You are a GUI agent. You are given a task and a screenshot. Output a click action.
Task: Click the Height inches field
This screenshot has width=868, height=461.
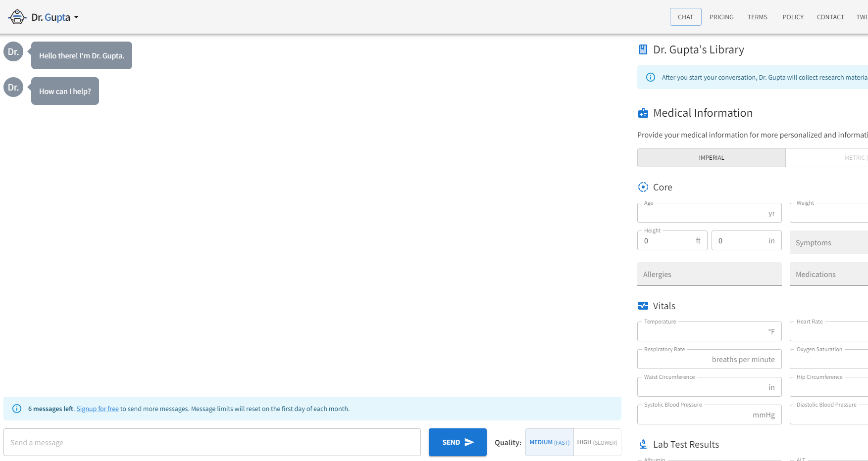coord(747,240)
